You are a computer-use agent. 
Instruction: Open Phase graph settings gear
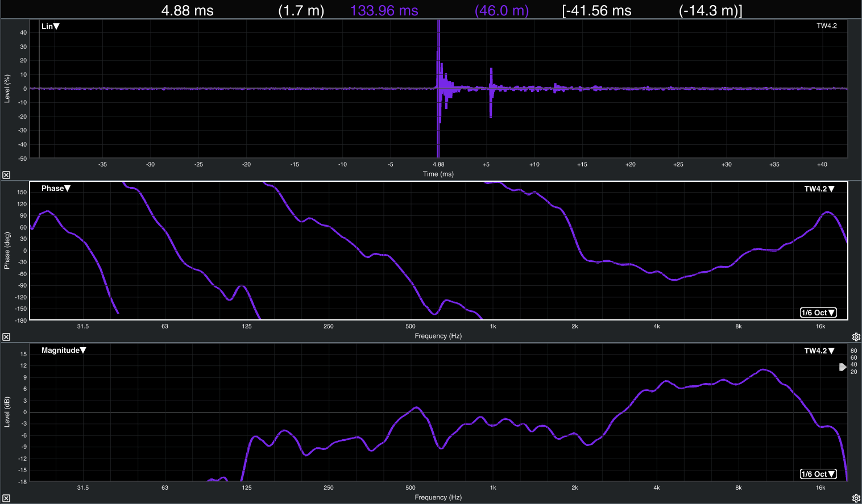coord(856,337)
